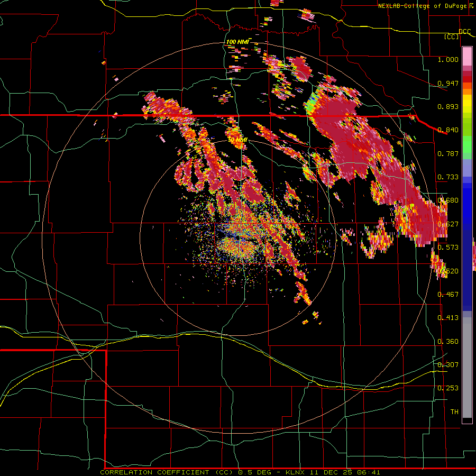Click the 0.787 scale label
The image size is (476, 476).
pos(448,153)
